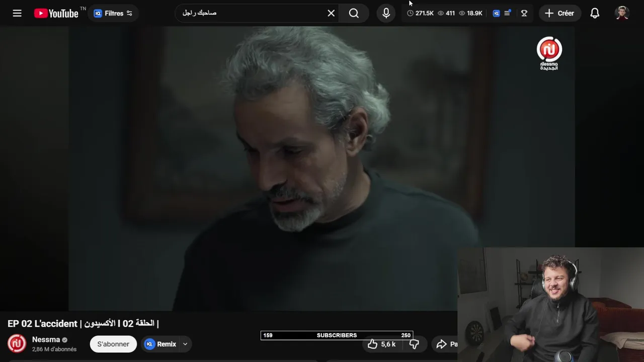The image size is (644, 362).
Task: Dislike the video
Action: [414, 344]
